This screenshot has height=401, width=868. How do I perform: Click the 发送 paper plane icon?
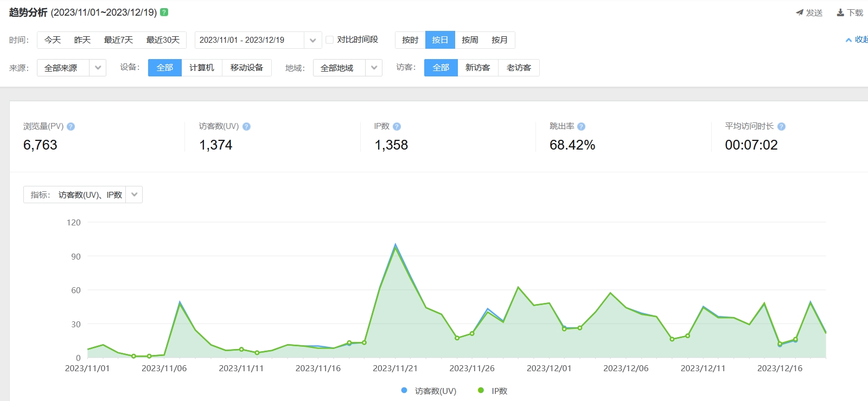coord(800,12)
